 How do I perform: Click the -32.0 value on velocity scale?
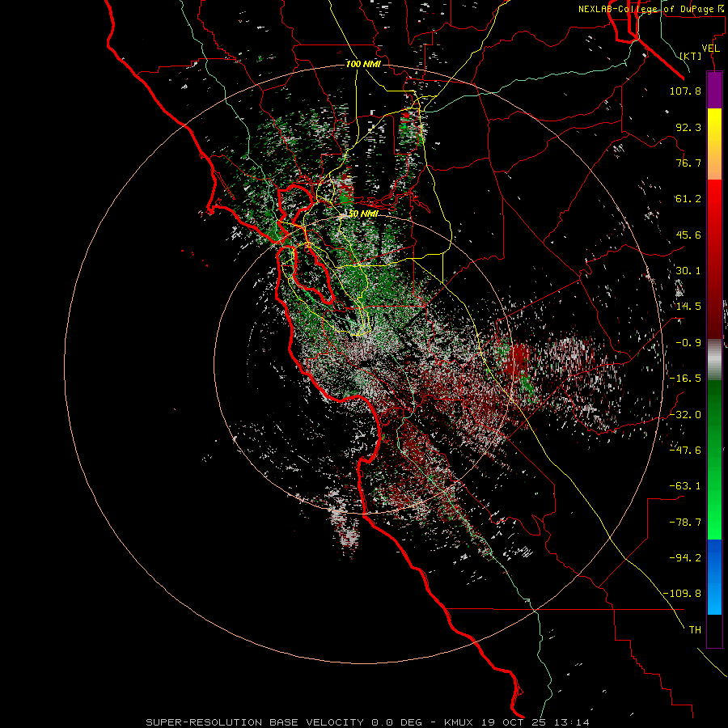click(685, 414)
